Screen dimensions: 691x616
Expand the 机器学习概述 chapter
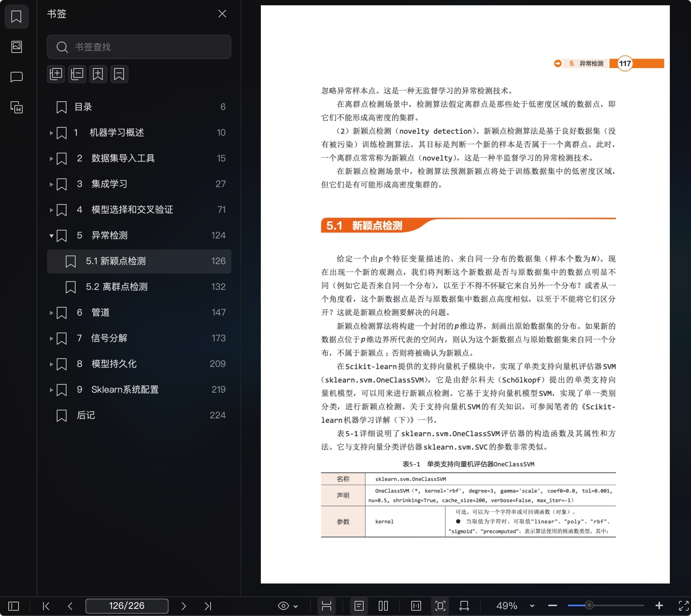51,133
